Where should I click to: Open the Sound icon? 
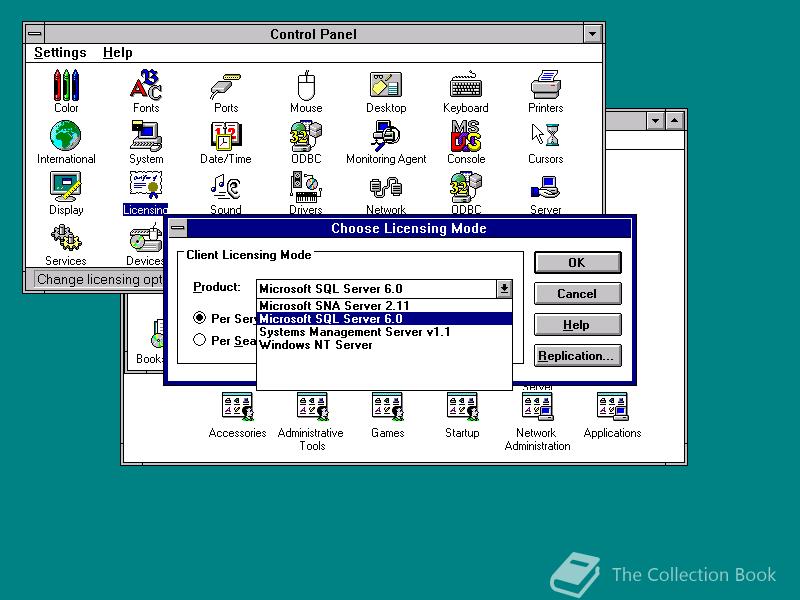coord(226,193)
